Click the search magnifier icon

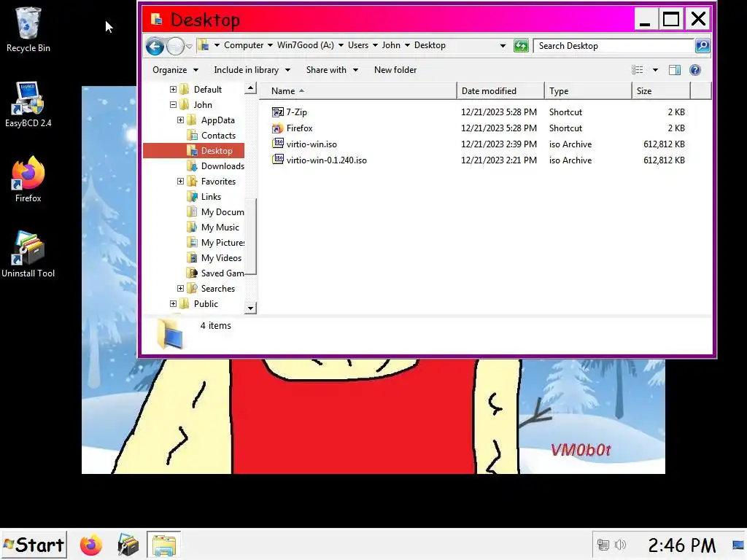coord(703,46)
